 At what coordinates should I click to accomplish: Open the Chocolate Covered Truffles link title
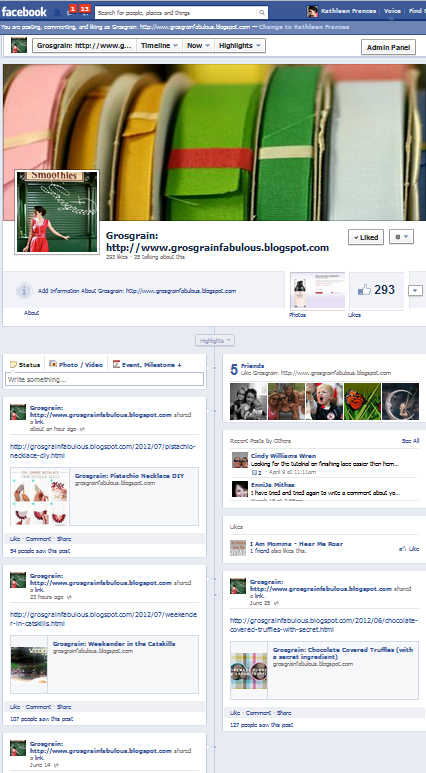343,653
